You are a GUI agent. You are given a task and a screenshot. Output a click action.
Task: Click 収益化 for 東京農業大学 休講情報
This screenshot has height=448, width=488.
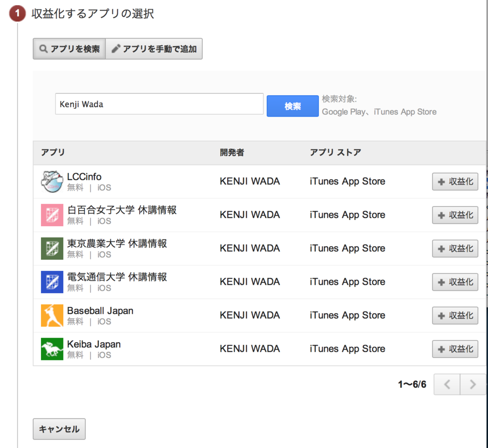(455, 249)
